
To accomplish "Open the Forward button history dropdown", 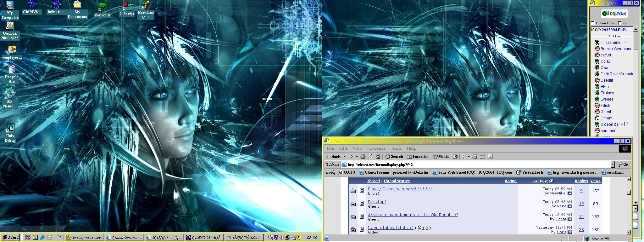I will [357, 157].
